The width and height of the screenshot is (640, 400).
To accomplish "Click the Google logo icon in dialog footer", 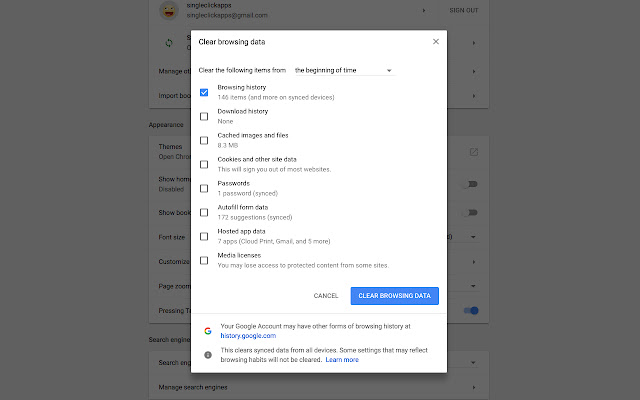I will tap(208, 331).
